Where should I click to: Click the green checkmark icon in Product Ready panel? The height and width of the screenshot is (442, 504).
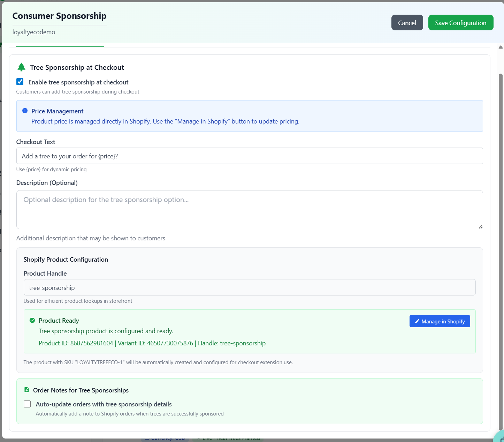tap(32, 320)
